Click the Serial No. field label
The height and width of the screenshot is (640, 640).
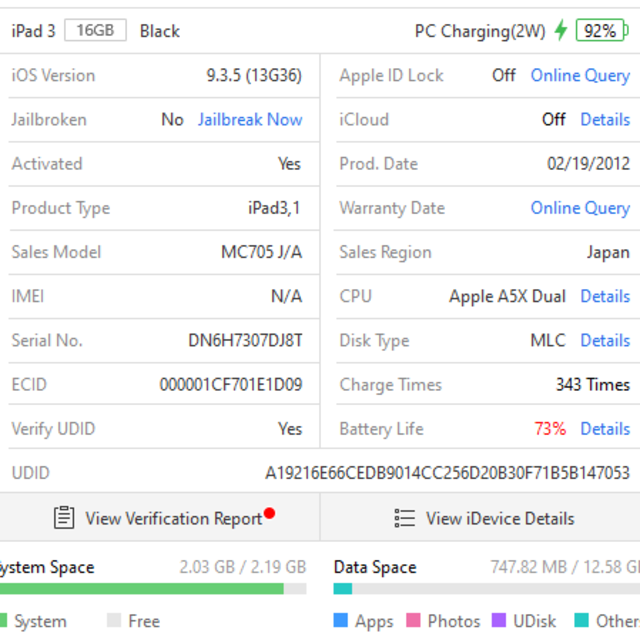tap(47, 340)
